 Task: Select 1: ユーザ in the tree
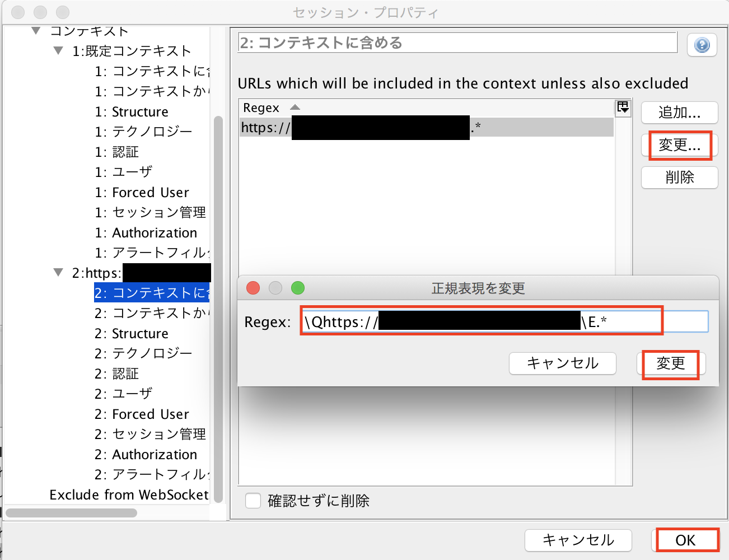pyautogui.click(x=123, y=172)
